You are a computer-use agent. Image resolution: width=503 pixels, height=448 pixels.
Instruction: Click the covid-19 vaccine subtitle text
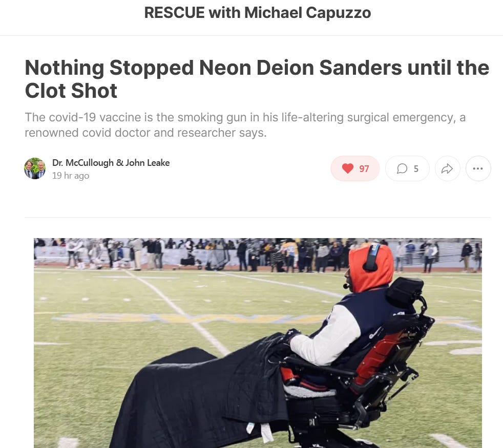(x=245, y=125)
